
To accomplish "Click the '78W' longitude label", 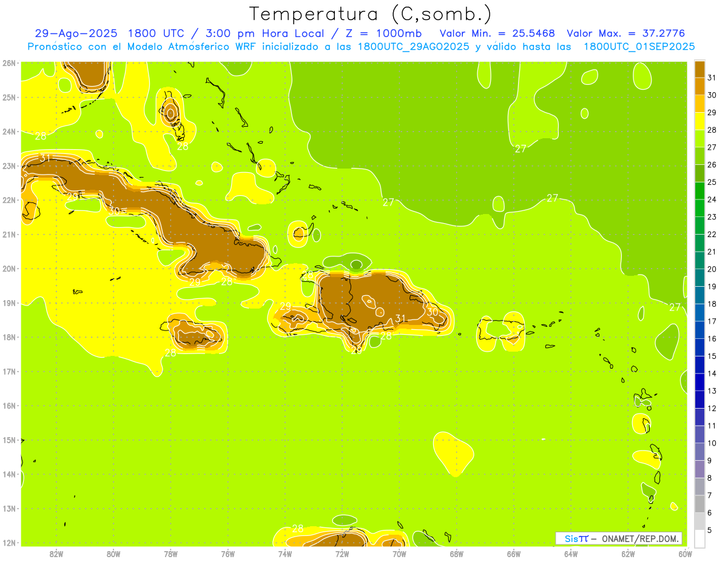I will [x=170, y=554].
